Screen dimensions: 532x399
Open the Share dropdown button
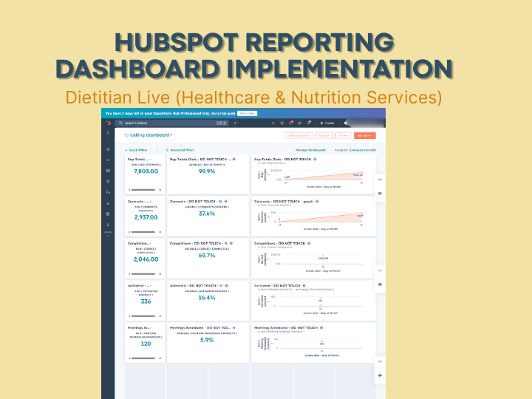(344, 135)
